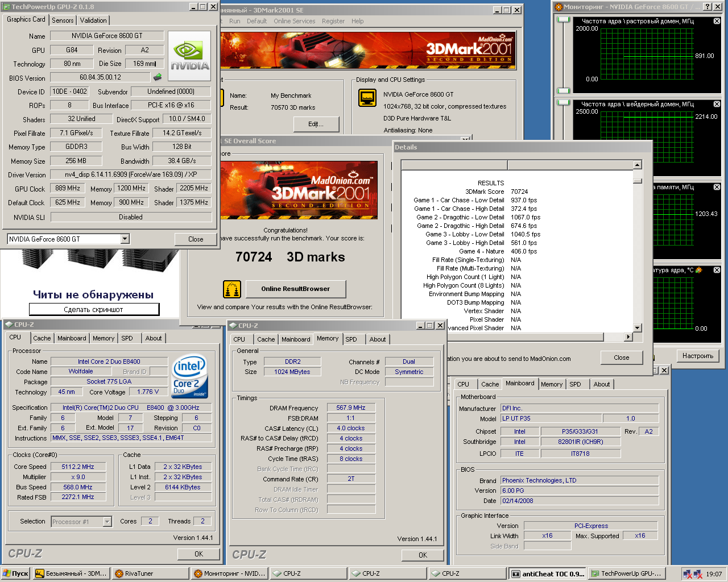Open the Help menu in 3DMark

point(358,21)
